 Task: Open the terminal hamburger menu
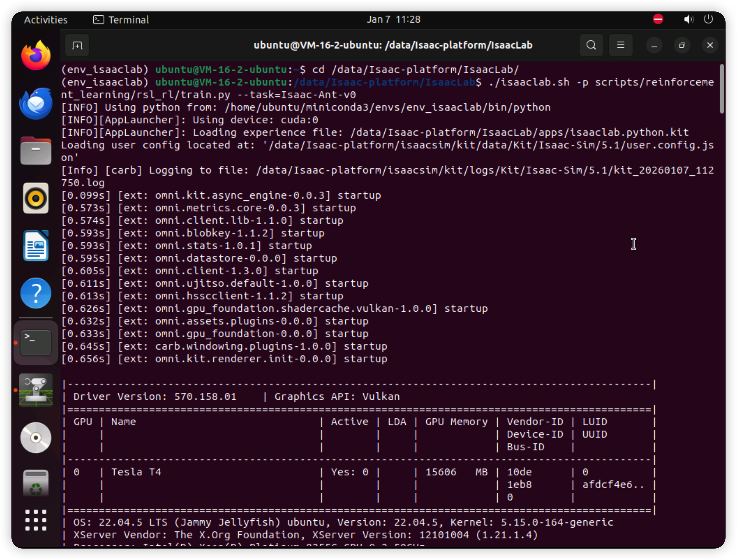621,45
